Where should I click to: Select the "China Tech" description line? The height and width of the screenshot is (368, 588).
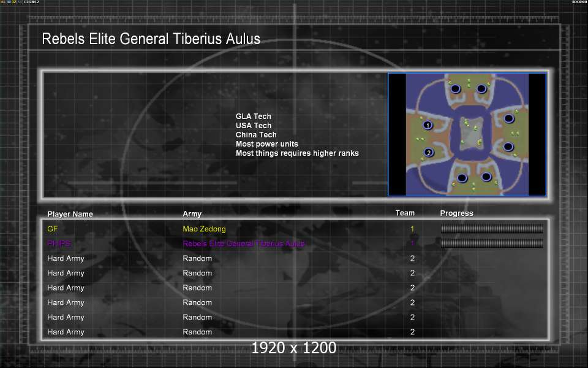point(256,135)
